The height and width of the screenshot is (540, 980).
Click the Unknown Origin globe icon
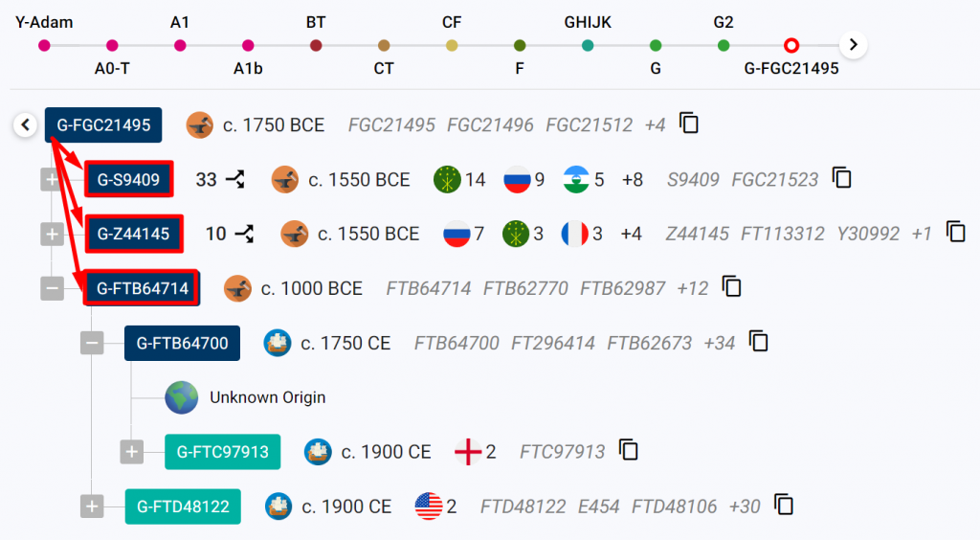(x=181, y=397)
